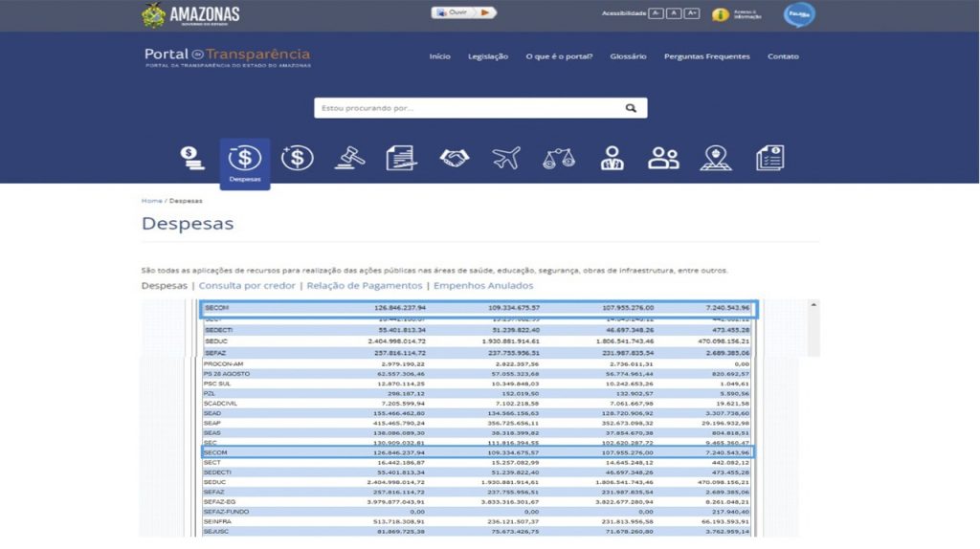Open the two-people group icon section
The width and height of the screenshot is (980, 549).
click(663, 158)
